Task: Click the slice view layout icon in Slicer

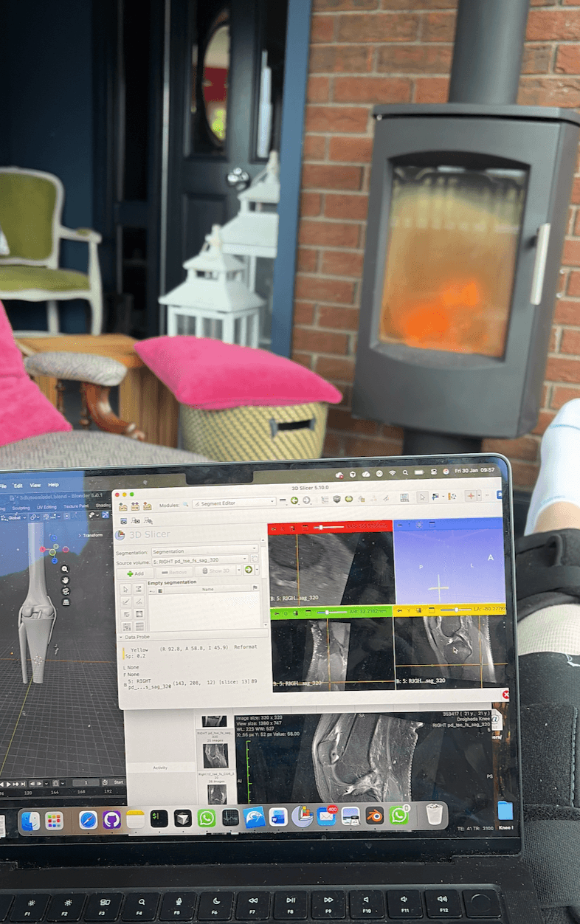Action: (404, 498)
